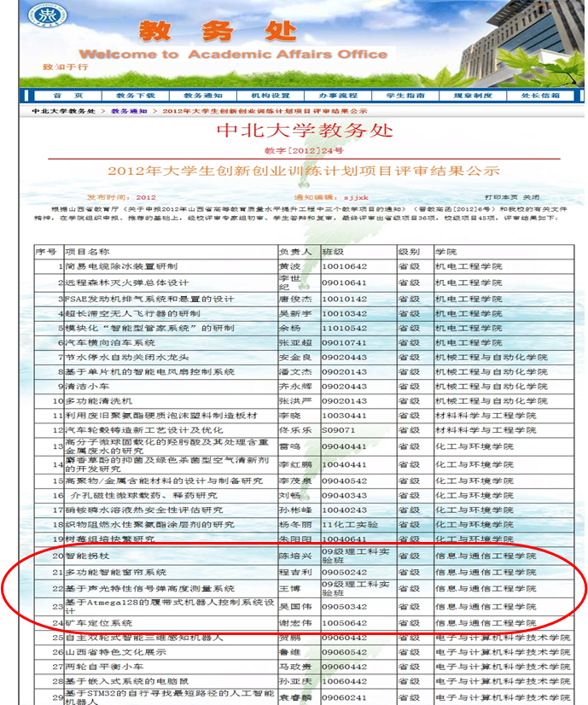Image resolution: width=588 pixels, height=705 pixels.
Task: Go to the 教务通知 nav tab
Action: point(203,96)
